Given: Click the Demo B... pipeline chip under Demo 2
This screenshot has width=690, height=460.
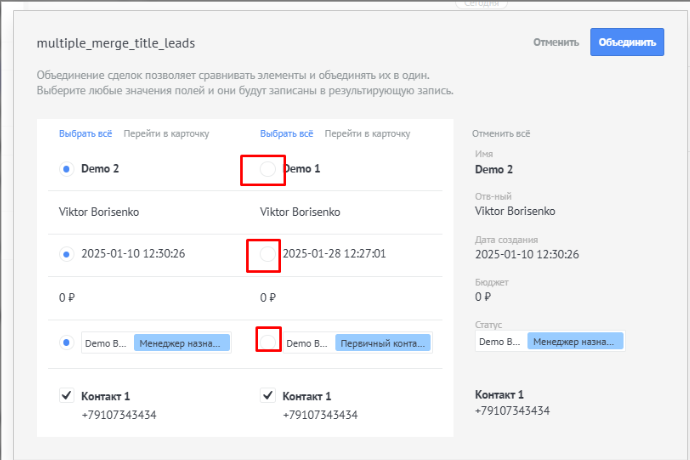Looking at the screenshot, I should pyautogui.click(x=106, y=343).
